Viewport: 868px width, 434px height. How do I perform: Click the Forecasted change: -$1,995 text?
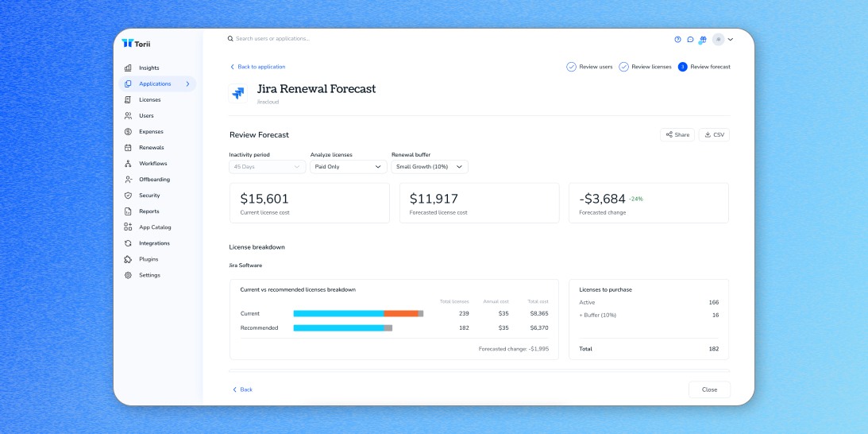[x=514, y=349]
